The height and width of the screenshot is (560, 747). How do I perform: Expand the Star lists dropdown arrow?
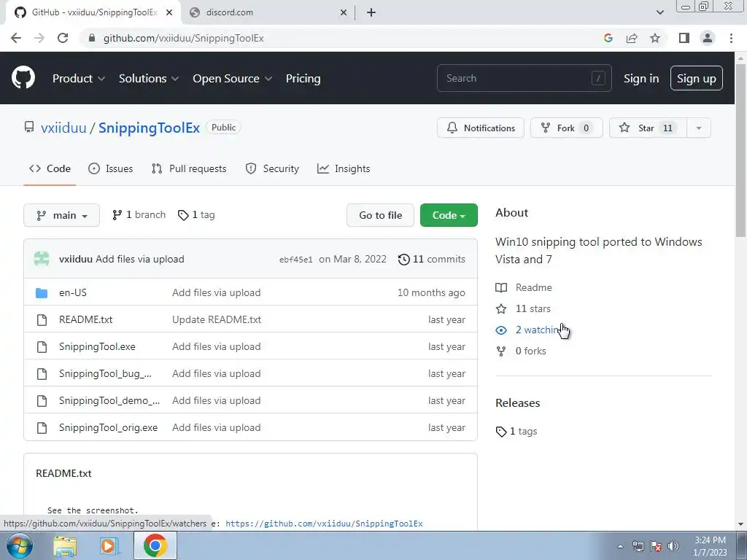(x=698, y=128)
